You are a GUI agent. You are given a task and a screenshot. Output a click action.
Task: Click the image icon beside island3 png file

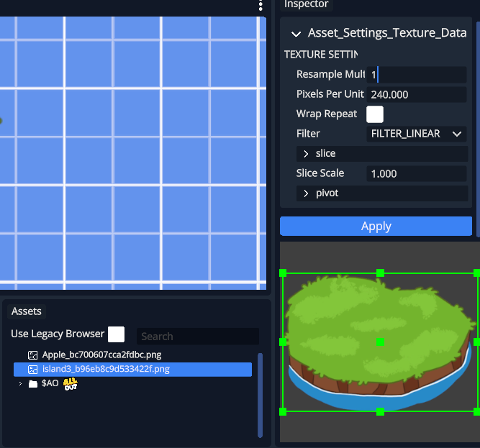coord(32,370)
